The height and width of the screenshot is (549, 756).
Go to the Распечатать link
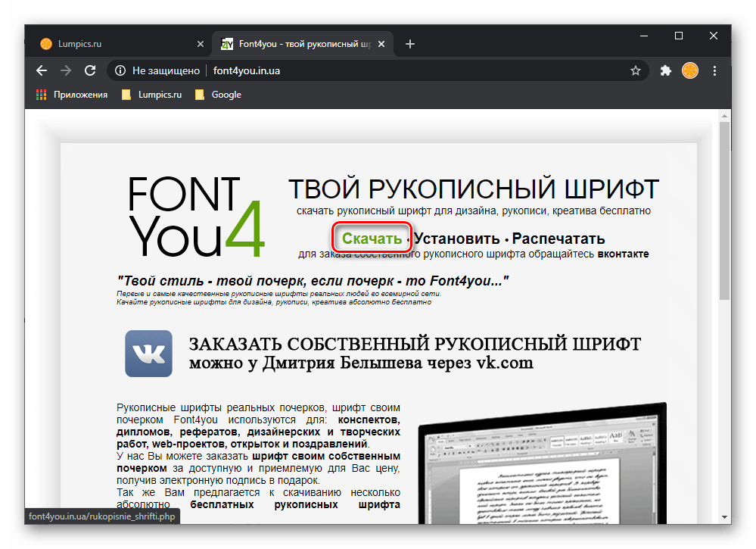pyautogui.click(x=558, y=239)
